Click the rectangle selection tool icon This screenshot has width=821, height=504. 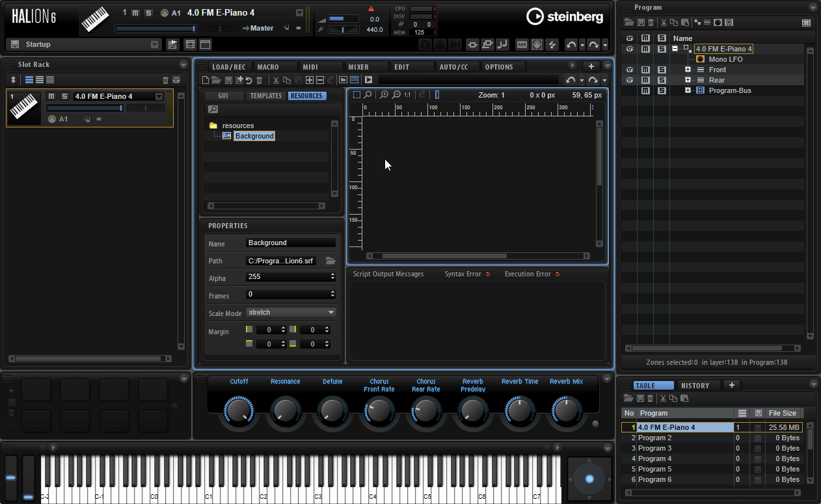(x=357, y=95)
